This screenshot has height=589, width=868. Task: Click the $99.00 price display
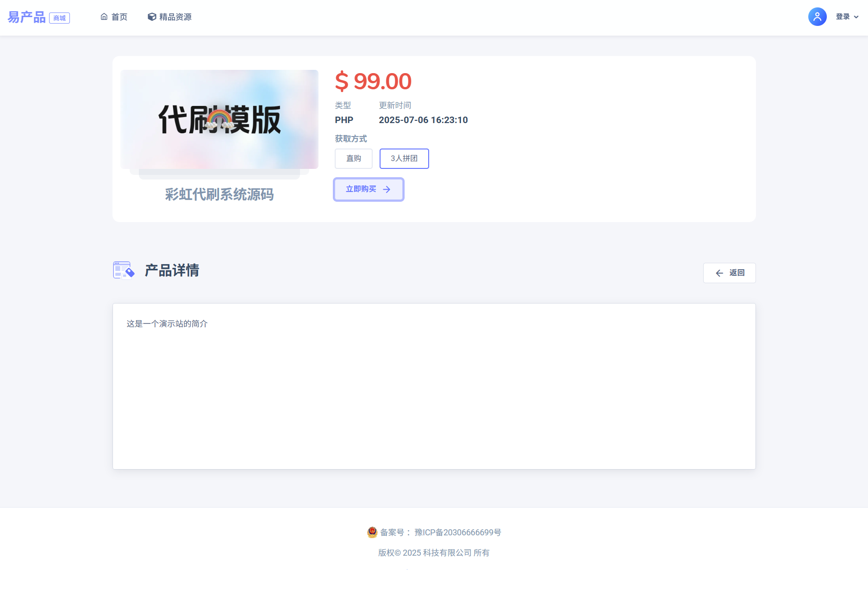pos(373,81)
